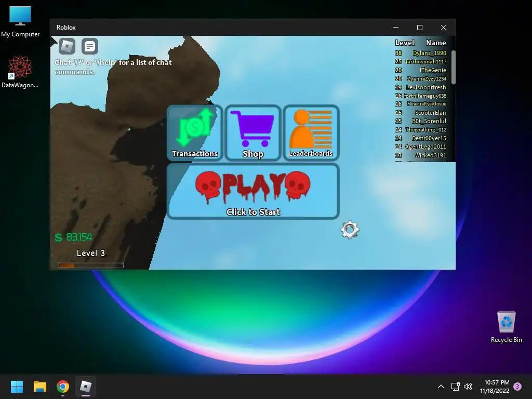Select player Dylans_1990 in leaderboard
Image resolution: width=532 pixels, height=399 pixels.
pyautogui.click(x=429, y=53)
